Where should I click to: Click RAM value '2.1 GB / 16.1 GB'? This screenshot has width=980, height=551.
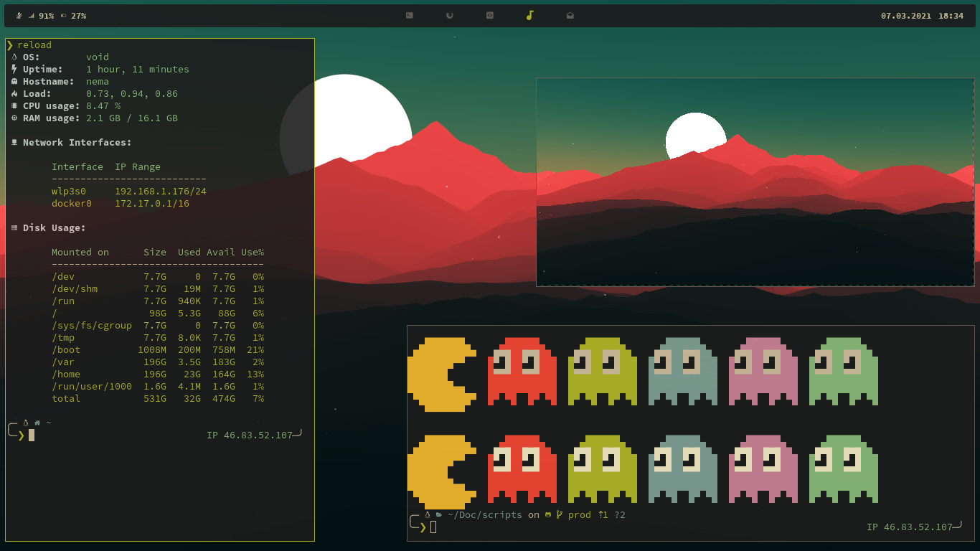(132, 118)
